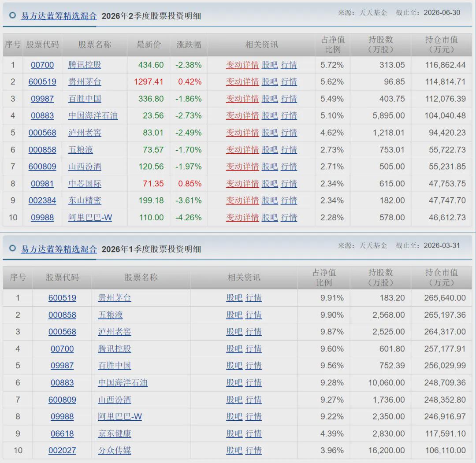Image resolution: width=476 pixels, height=463 pixels.
Task: Open 山西汾酒 name link in 2季度 table
Action: tap(85, 167)
